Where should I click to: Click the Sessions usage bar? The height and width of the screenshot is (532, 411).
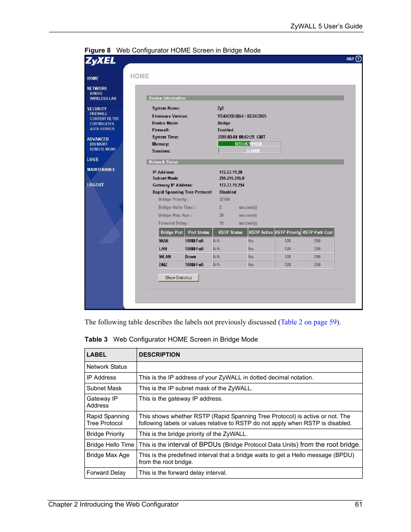pos(249,151)
